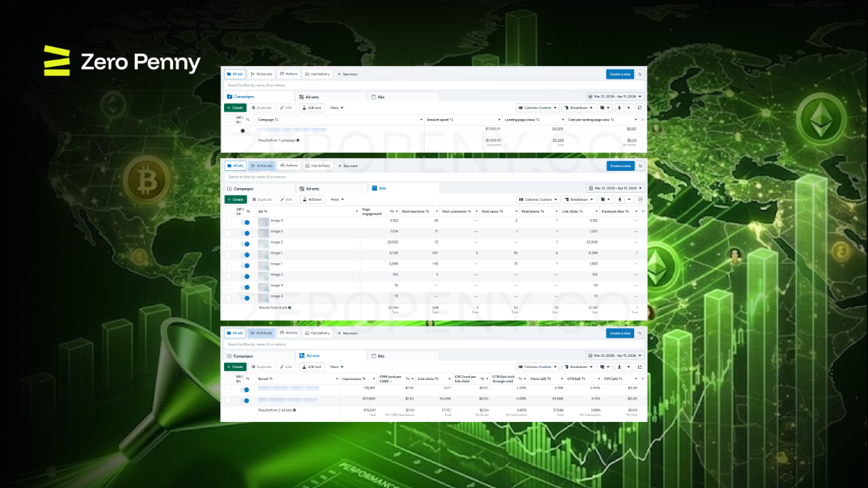Sort by the Amount spent column arrows

pos(452,120)
